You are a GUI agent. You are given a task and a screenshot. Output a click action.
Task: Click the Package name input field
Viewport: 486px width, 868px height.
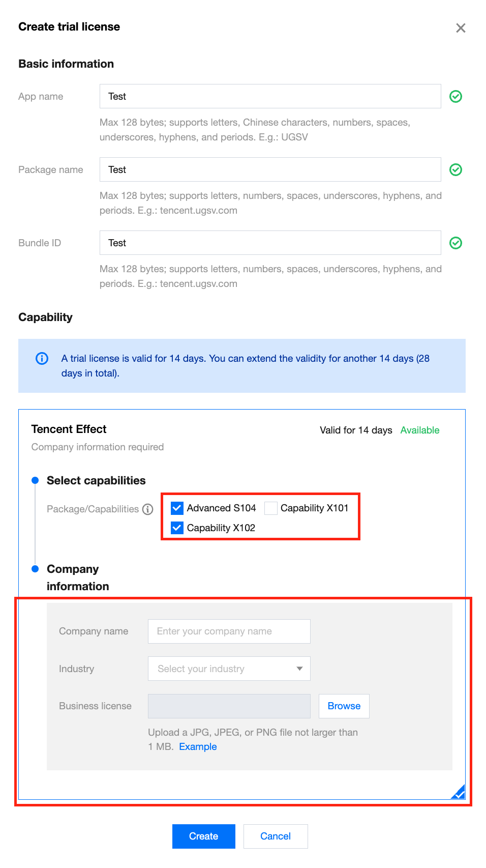pos(270,169)
